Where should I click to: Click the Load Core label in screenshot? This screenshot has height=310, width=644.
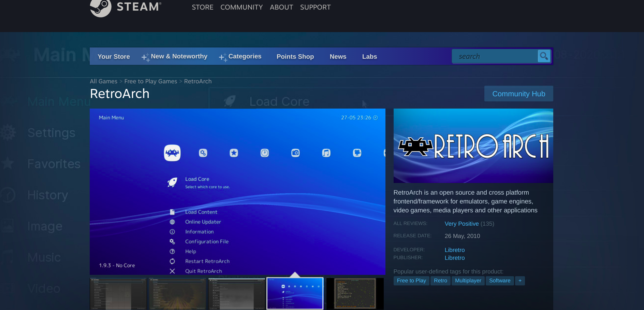click(x=197, y=179)
